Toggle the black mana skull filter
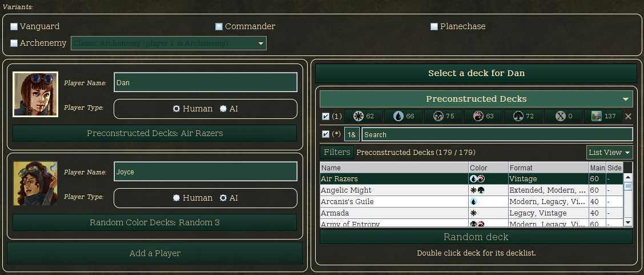 (x=443, y=116)
